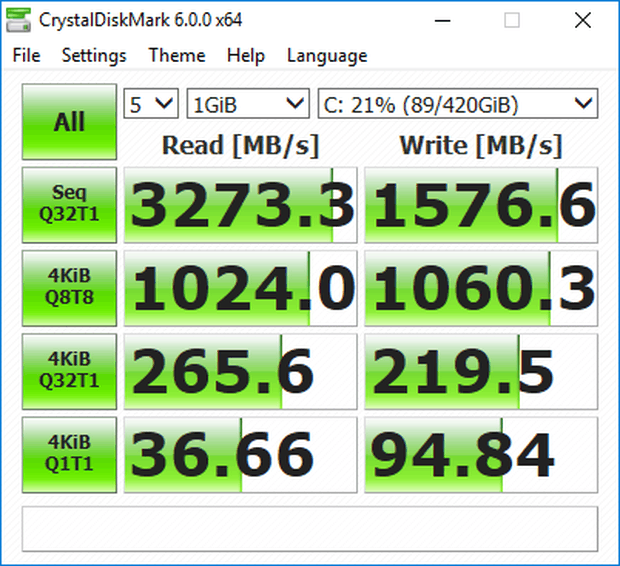The image size is (620, 566).
Task: Close the CrystalDiskMark window
Action: coord(583,20)
